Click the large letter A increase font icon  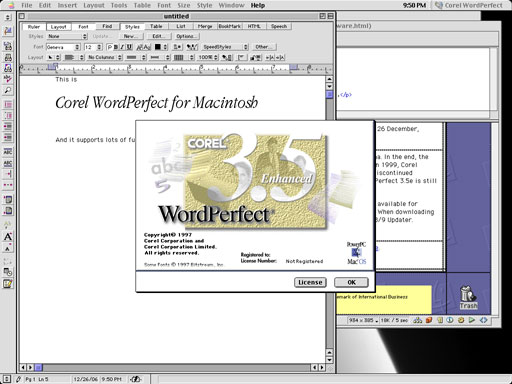[8, 237]
